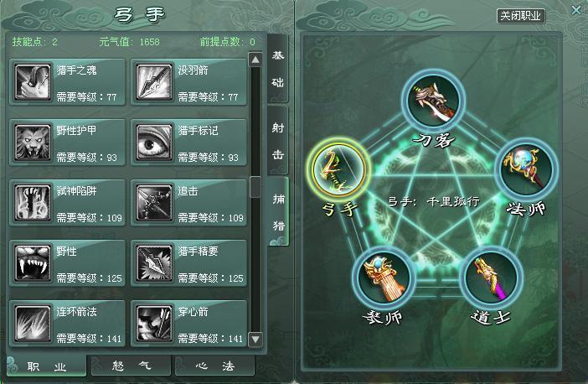Screen dimensions: 588x384
Task: Click the 关闭职业 button
Action: [520, 16]
